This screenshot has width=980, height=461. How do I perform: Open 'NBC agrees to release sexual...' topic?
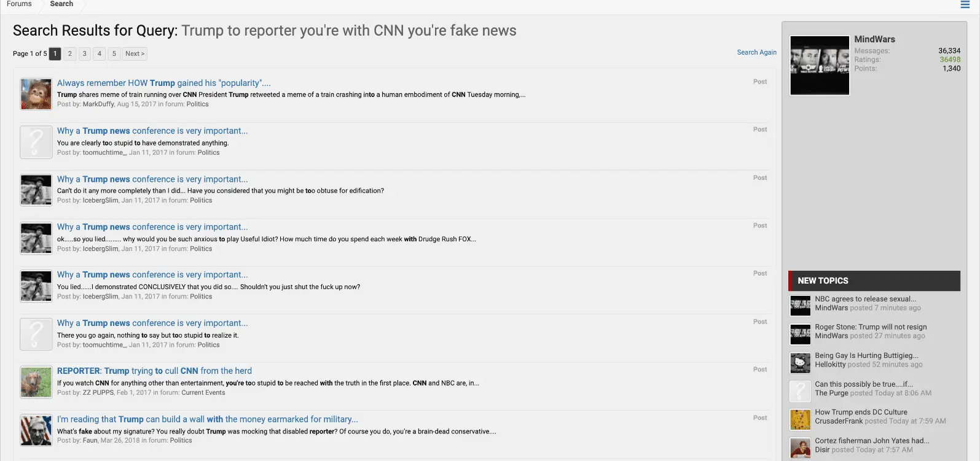tap(865, 299)
